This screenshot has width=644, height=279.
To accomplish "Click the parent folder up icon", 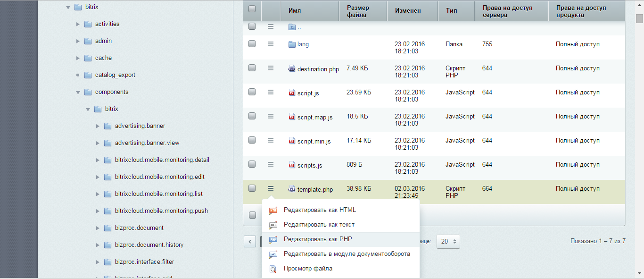I will (292, 27).
